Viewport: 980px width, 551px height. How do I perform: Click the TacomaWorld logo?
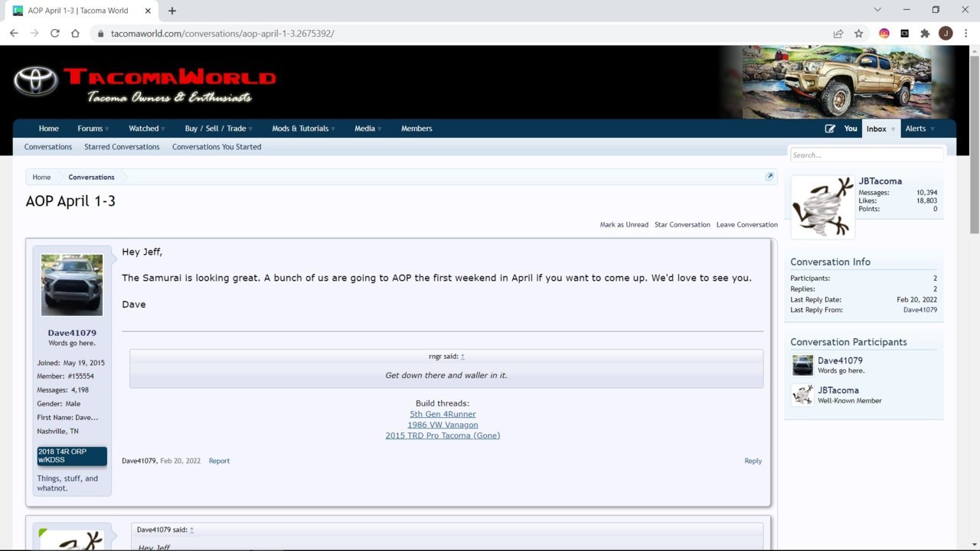(x=144, y=85)
